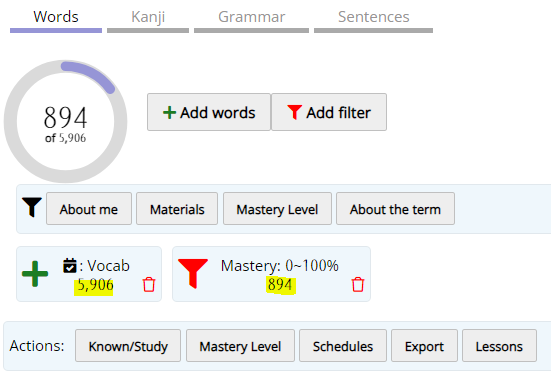Click the highlighted 5,906 vocab count
Image resolution: width=551 pixels, height=376 pixels.
point(94,285)
